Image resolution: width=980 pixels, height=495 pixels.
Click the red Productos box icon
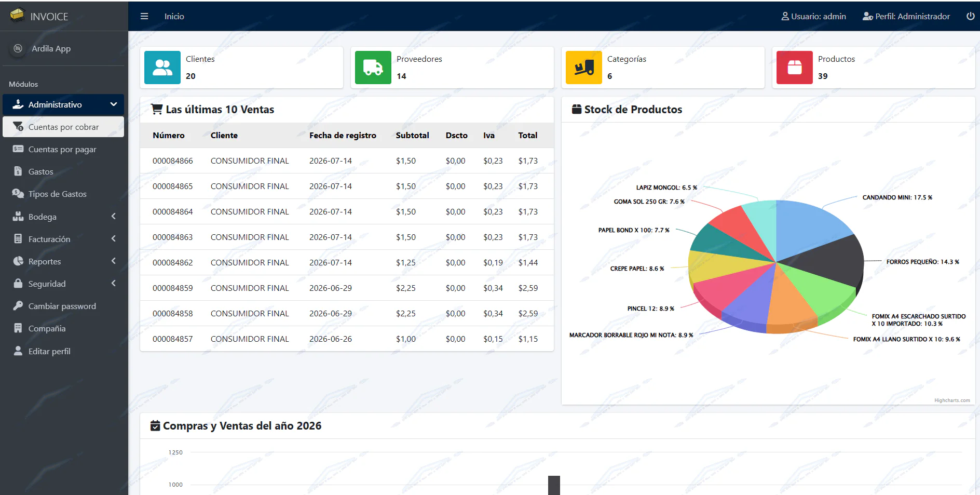point(795,68)
